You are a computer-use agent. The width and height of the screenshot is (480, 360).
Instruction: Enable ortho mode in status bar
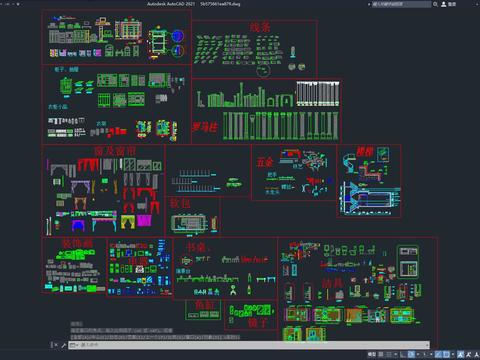(x=403, y=354)
